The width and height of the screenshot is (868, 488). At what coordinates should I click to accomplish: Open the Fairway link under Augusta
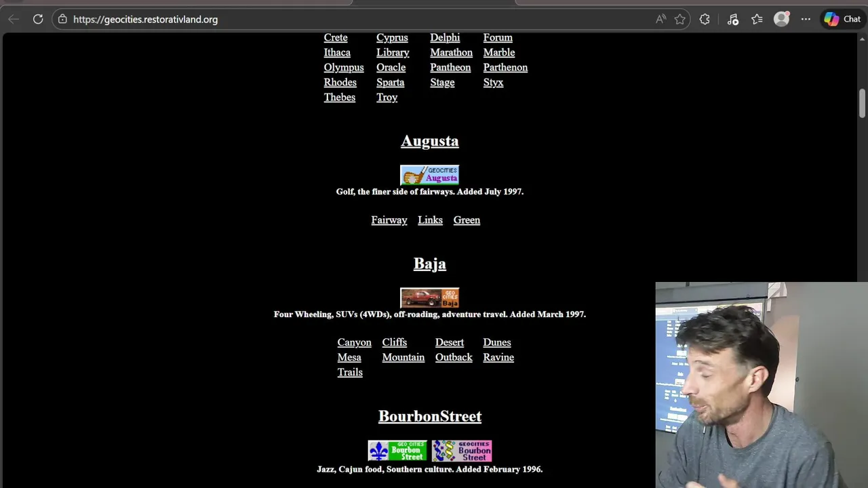click(389, 220)
